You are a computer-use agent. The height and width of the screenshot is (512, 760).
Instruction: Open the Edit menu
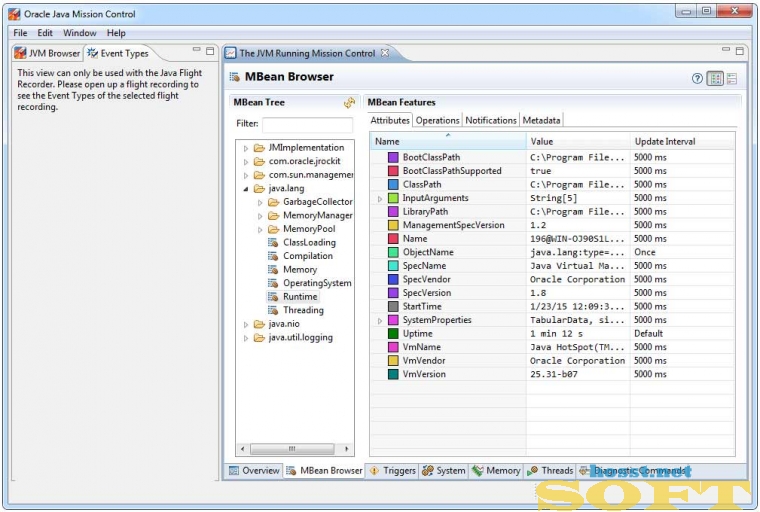pyautogui.click(x=45, y=33)
